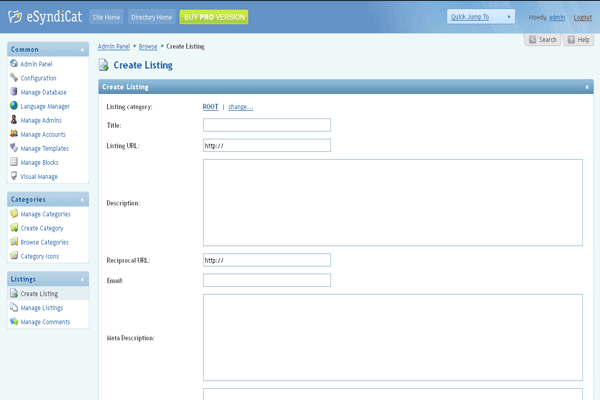Image resolution: width=600 pixels, height=400 pixels.
Task: Click into the Title input field
Action: click(266, 125)
